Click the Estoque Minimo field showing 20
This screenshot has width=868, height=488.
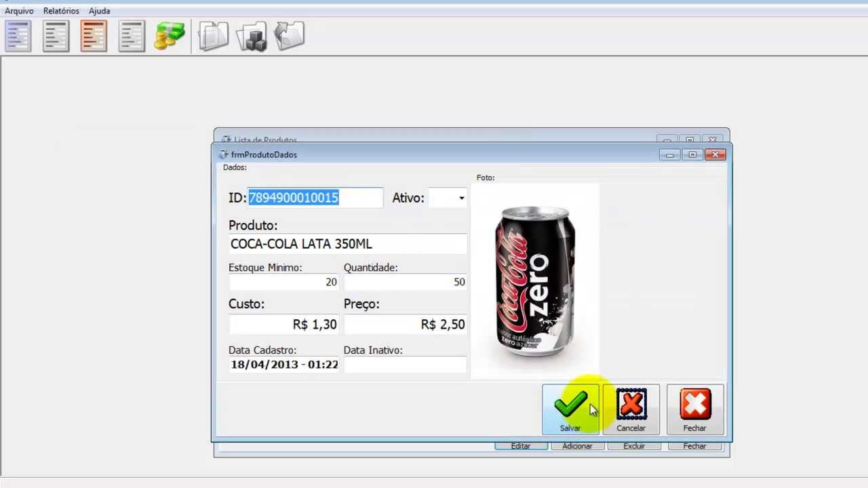[284, 282]
